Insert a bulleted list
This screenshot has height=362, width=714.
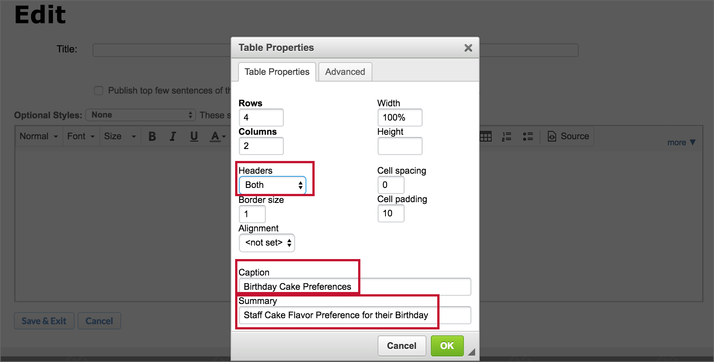coord(527,136)
